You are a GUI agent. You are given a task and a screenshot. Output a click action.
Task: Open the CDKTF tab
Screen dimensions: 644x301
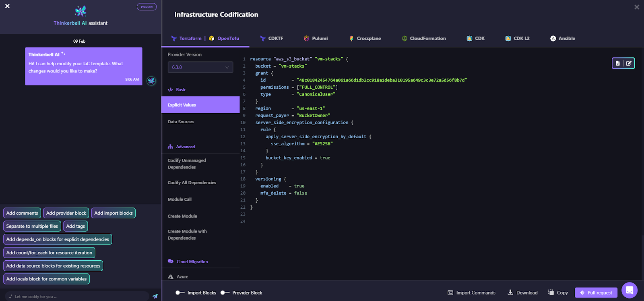point(272,39)
